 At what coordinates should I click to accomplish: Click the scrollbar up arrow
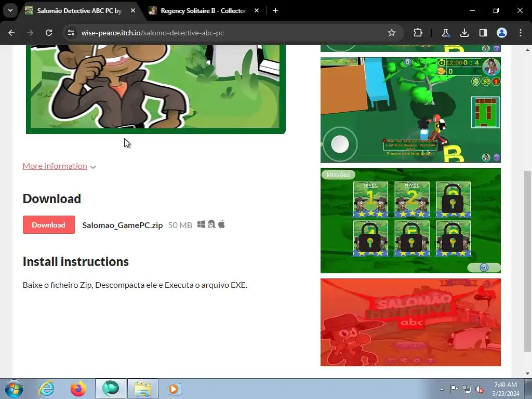pos(527,50)
